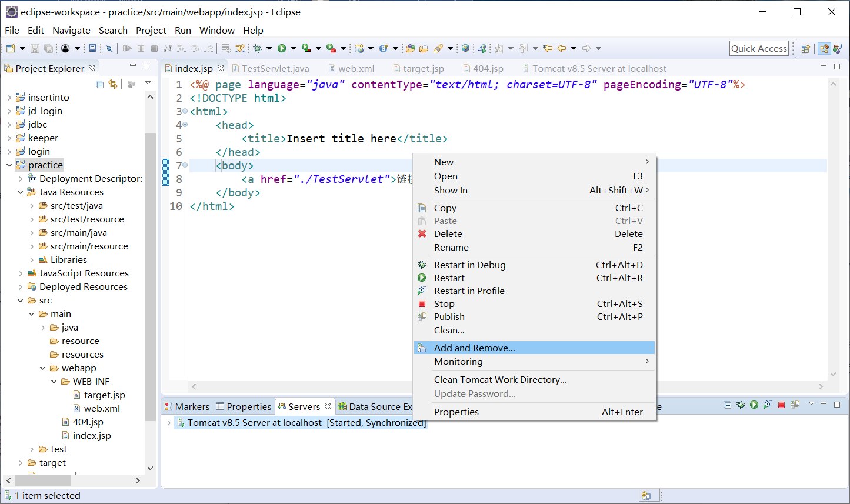The width and height of the screenshot is (850, 504).
Task: Click Profile server icon in Servers panel
Action: click(x=767, y=405)
